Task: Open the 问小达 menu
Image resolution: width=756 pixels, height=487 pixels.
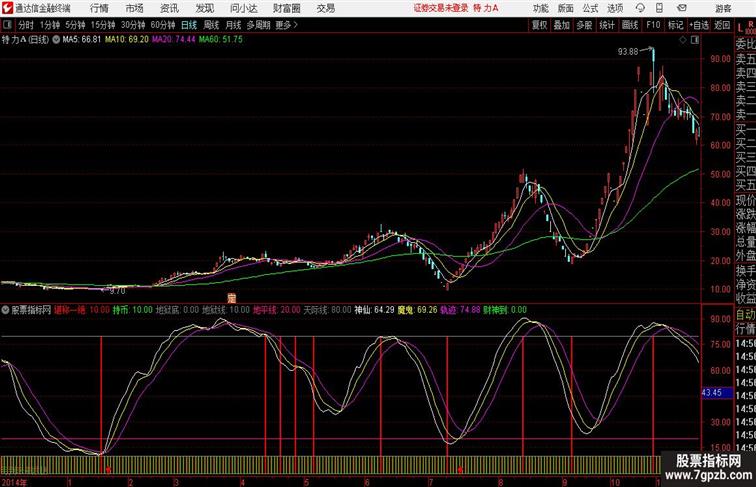Action: point(243,8)
